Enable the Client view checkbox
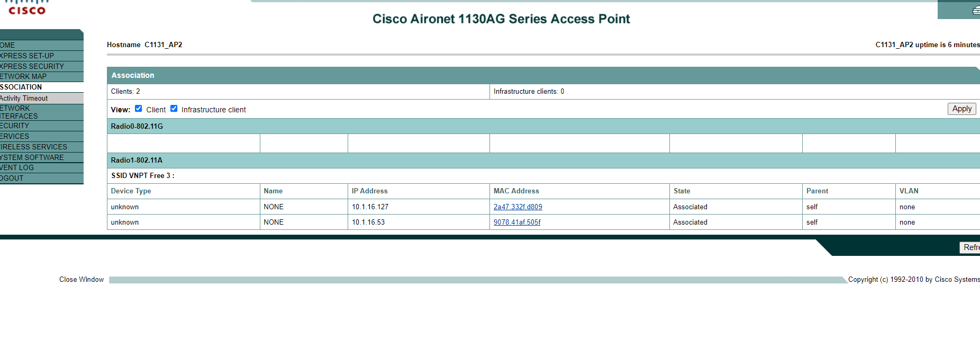The height and width of the screenshot is (356, 980). (x=138, y=108)
